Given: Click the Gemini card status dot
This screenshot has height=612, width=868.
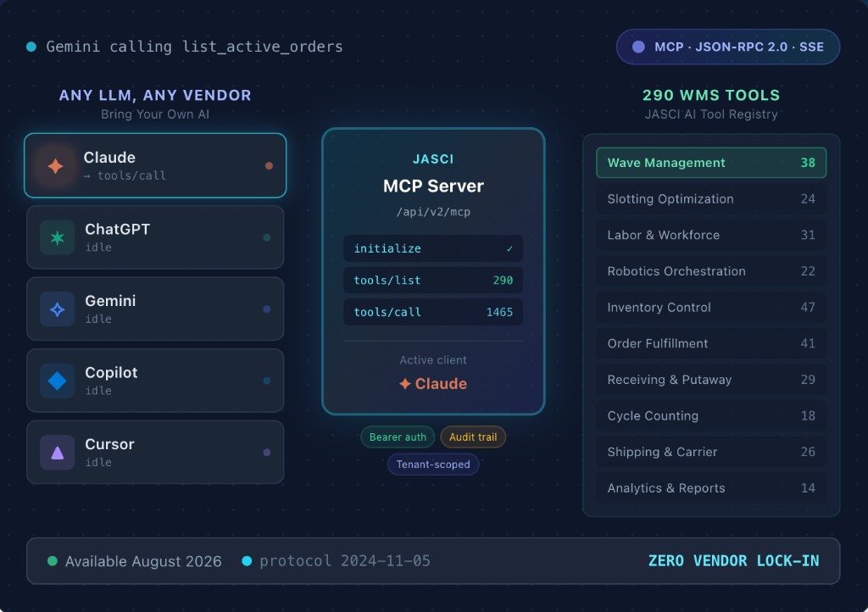Looking at the screenshot, I should 267,309.
